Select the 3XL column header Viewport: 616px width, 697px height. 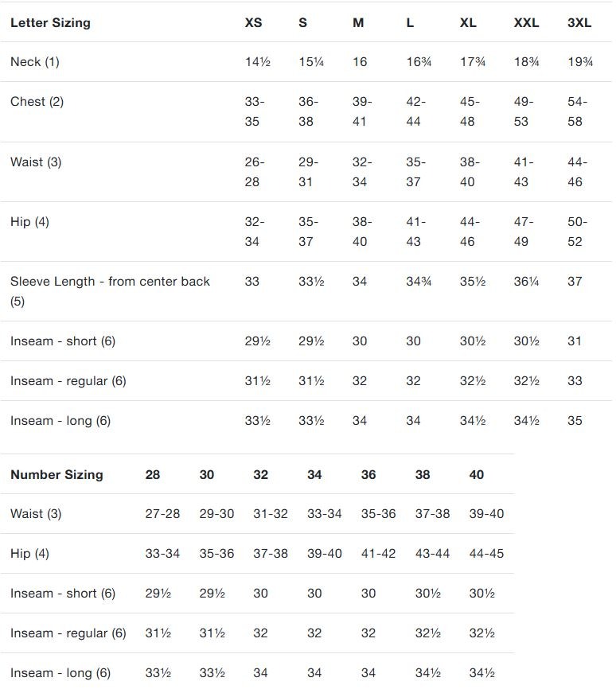(x=579, y=22)
